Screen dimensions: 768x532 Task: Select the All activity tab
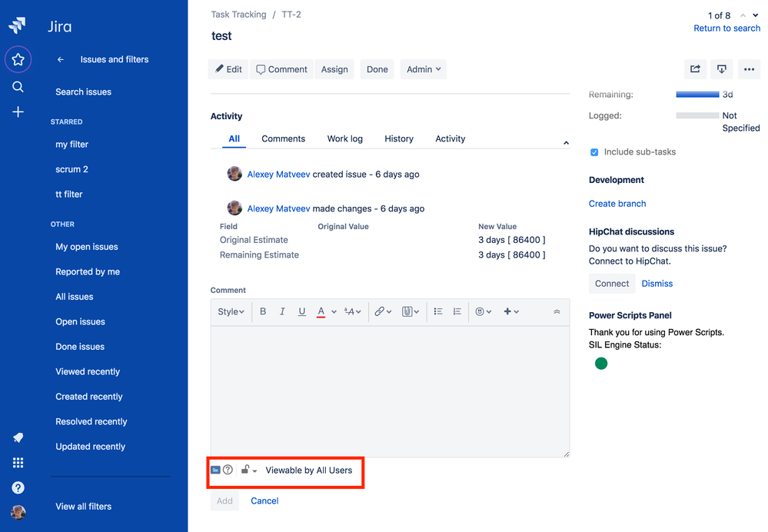pos(234,138)
